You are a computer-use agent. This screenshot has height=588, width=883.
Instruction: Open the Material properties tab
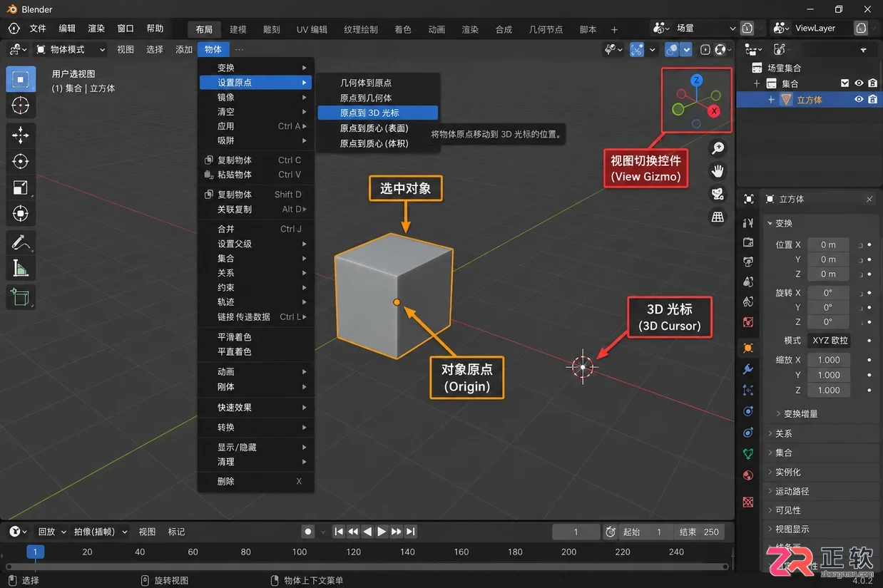[x=748, y=475]
